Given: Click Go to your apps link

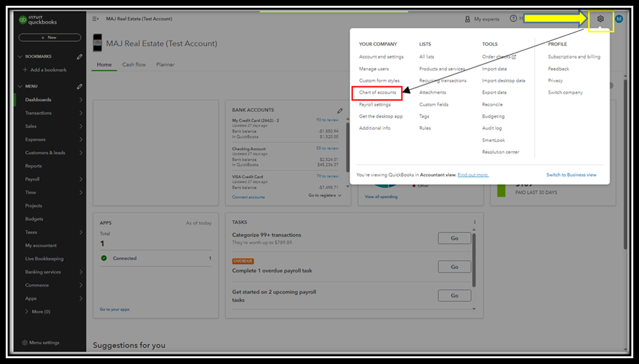Looking at the screenshot, I should tap(114, 310).
